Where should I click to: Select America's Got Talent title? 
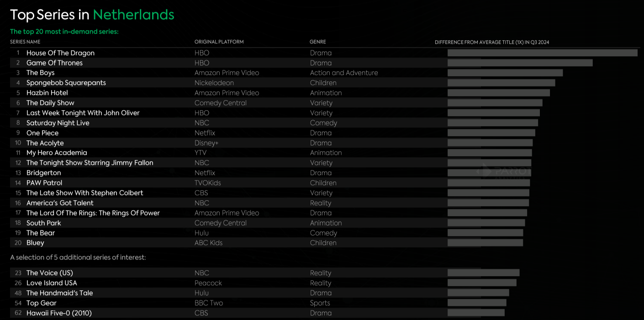60,203
